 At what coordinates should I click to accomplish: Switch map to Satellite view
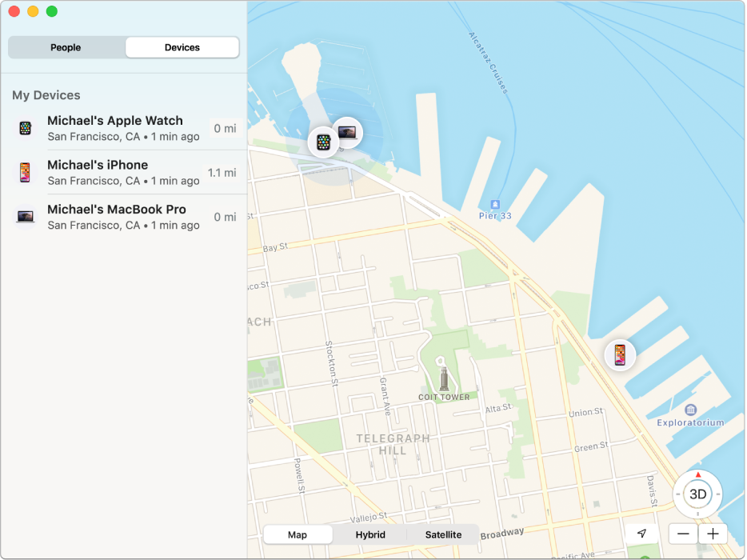tap(443, 534)
